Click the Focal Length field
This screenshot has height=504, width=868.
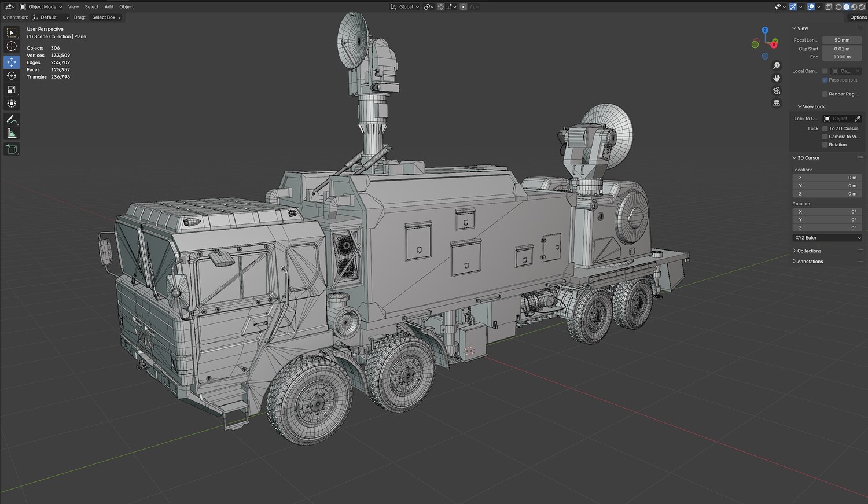(842, 41)
